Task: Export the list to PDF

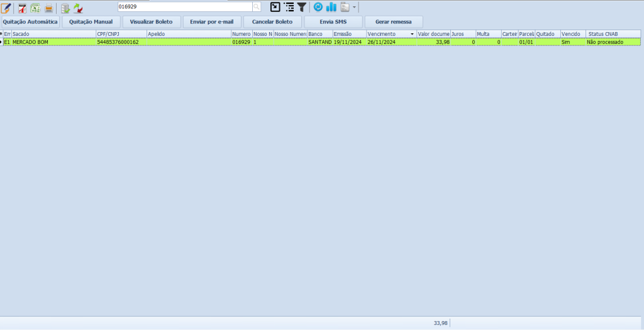Action: click(22, 8)
